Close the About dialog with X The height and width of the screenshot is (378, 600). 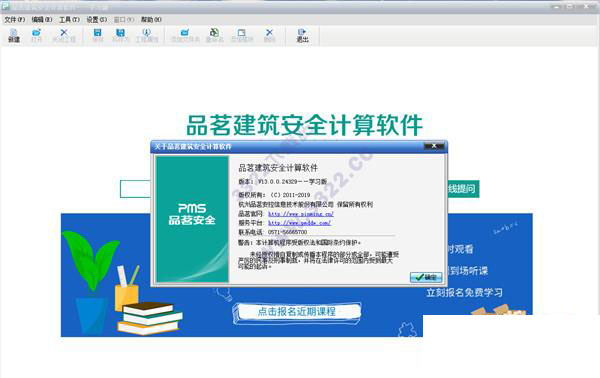[434, 146]
